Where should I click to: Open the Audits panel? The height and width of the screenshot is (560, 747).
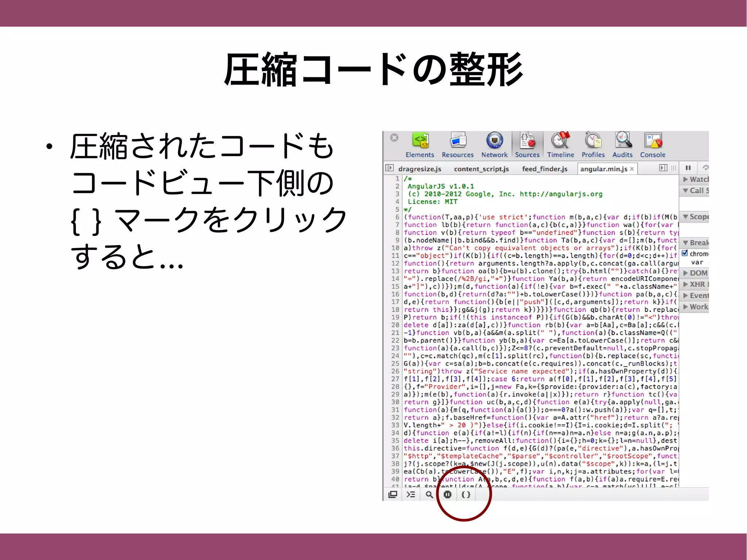(x=622, y=145)
